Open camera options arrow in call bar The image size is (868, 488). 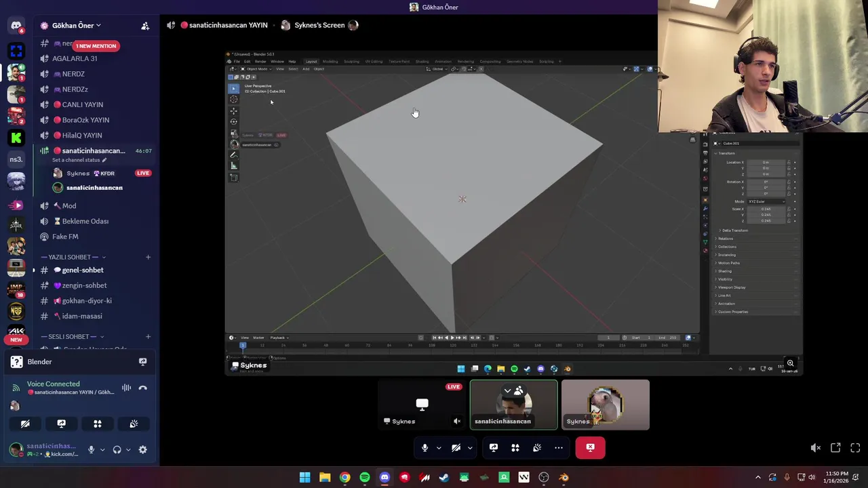point(470,447)
